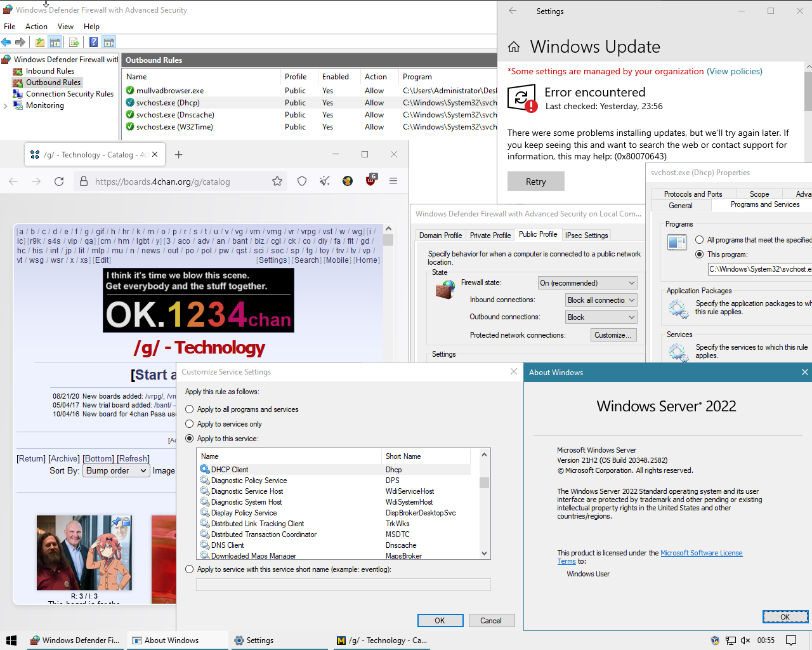The height and width of the screenshot is (650, 812).
Task: Click the padlock site info icon
Action: [84, 182]
